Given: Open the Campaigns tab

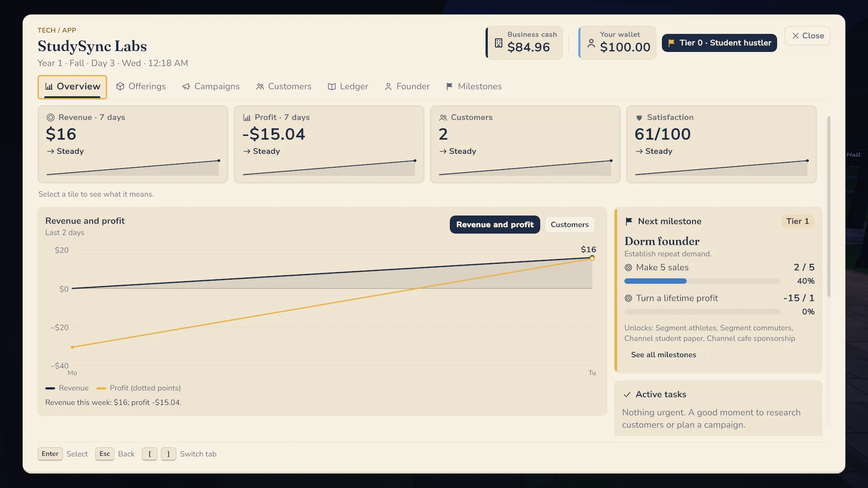Looking at the screenshot, I should tap(211, 87).
